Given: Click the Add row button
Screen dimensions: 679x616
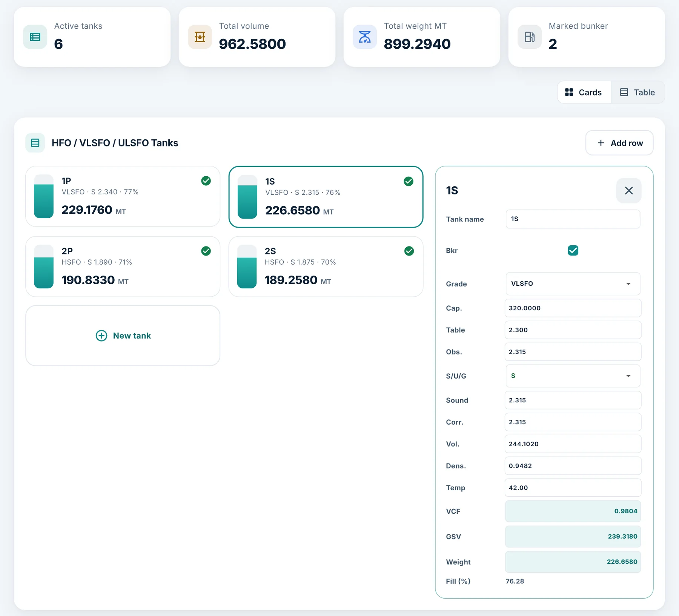Looking at the screenshot, I should (x=619, y=143).
